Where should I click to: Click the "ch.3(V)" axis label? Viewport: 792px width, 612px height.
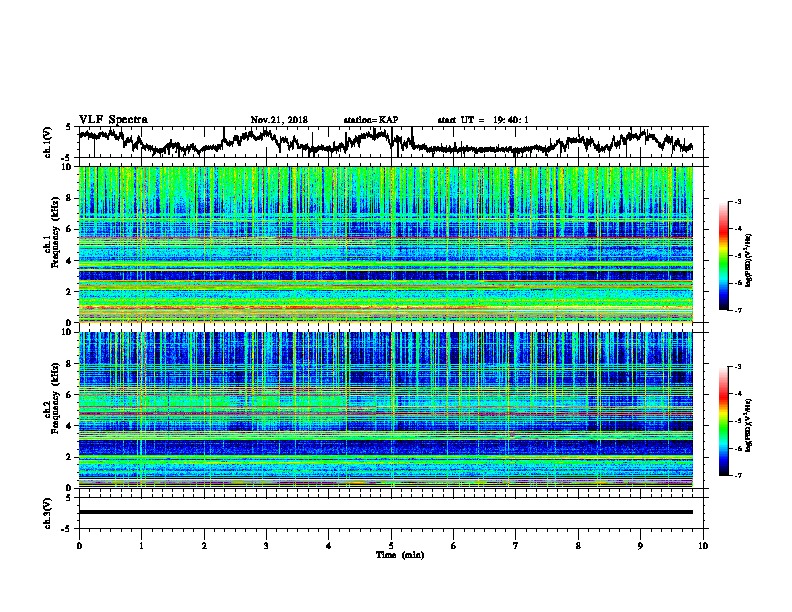(48, 513)
